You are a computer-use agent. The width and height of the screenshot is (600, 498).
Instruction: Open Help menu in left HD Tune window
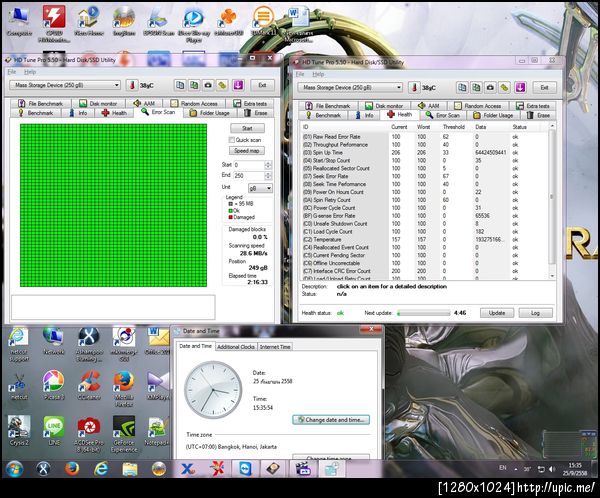pyautogui.click(x=30, y=72)
